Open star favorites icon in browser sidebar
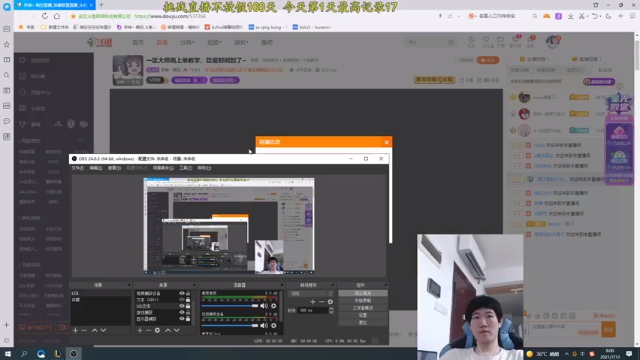Viewport: 640px width, 360px height. click(x=7, y=44)
